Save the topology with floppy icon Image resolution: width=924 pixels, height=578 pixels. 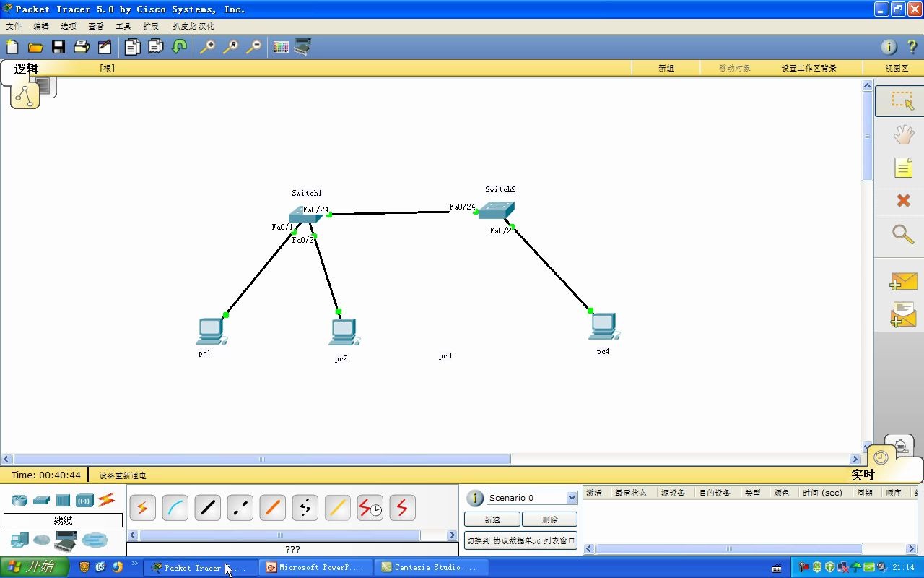[58, 47]
